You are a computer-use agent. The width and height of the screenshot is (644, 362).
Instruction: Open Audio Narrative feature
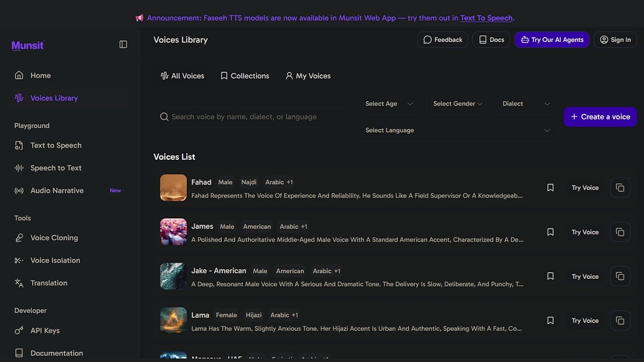57,190
